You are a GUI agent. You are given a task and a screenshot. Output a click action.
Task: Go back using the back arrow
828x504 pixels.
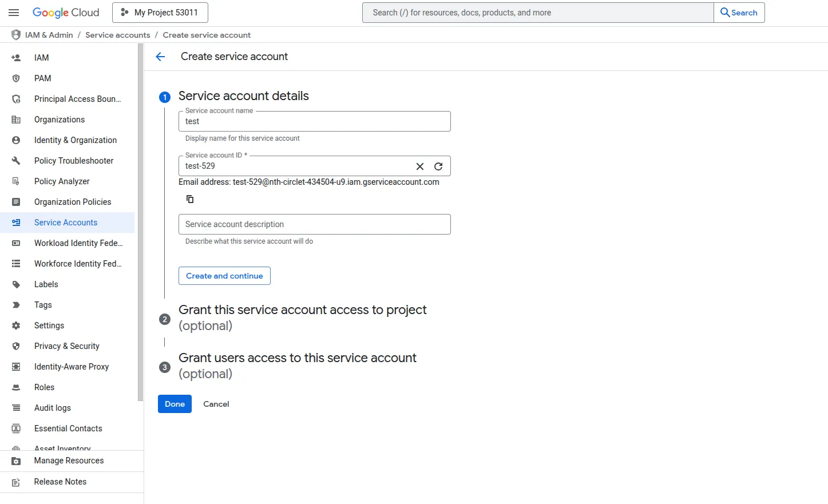coord(160,57)
